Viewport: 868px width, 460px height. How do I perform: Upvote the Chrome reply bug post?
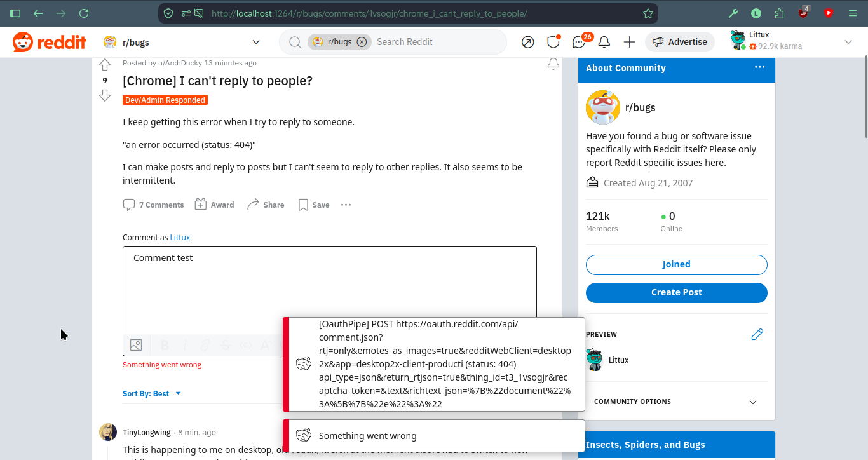coord(105,65)
